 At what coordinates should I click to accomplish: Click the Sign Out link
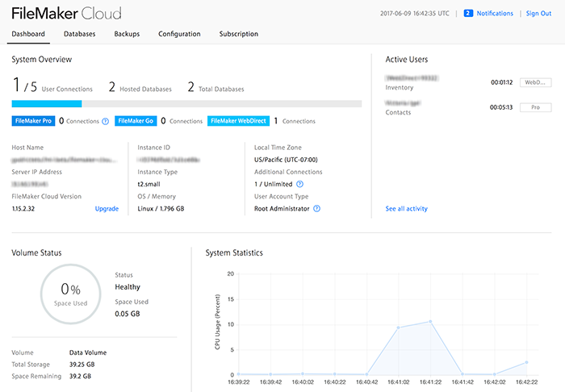click(x=538, y=14)
